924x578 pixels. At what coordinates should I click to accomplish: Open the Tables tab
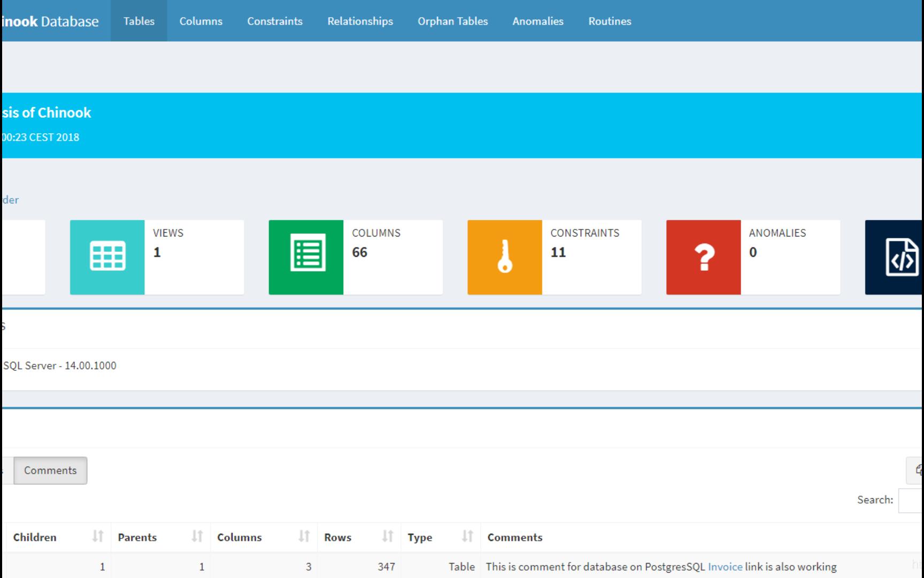(139, 21)
